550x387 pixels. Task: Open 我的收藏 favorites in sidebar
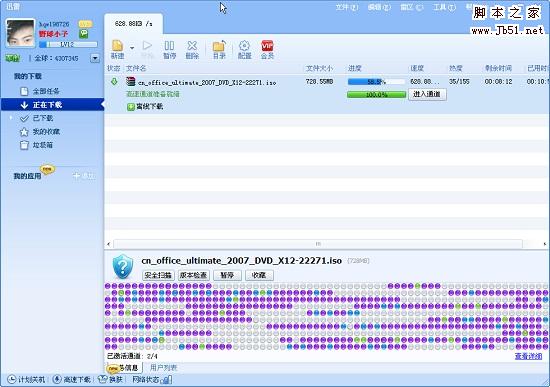(46, 132)
